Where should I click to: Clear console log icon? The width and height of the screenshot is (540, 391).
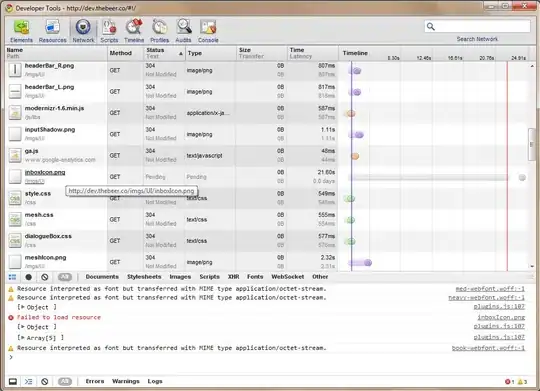coord(45,381)
